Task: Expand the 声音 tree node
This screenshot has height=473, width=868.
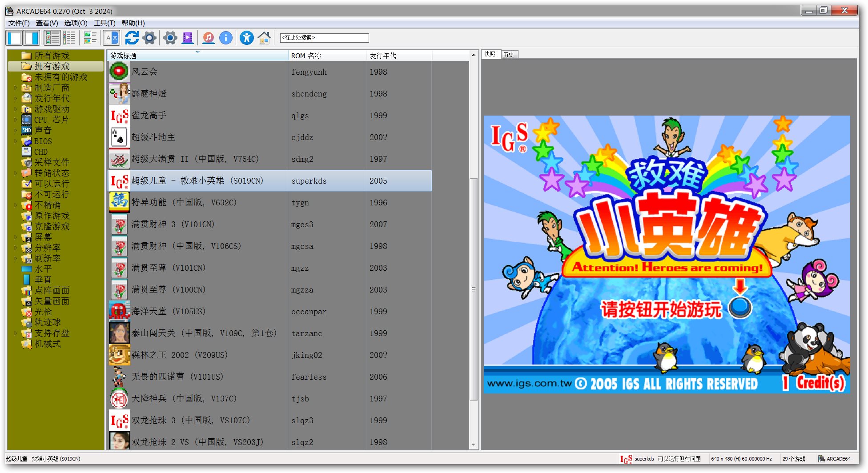Action: 16,130
